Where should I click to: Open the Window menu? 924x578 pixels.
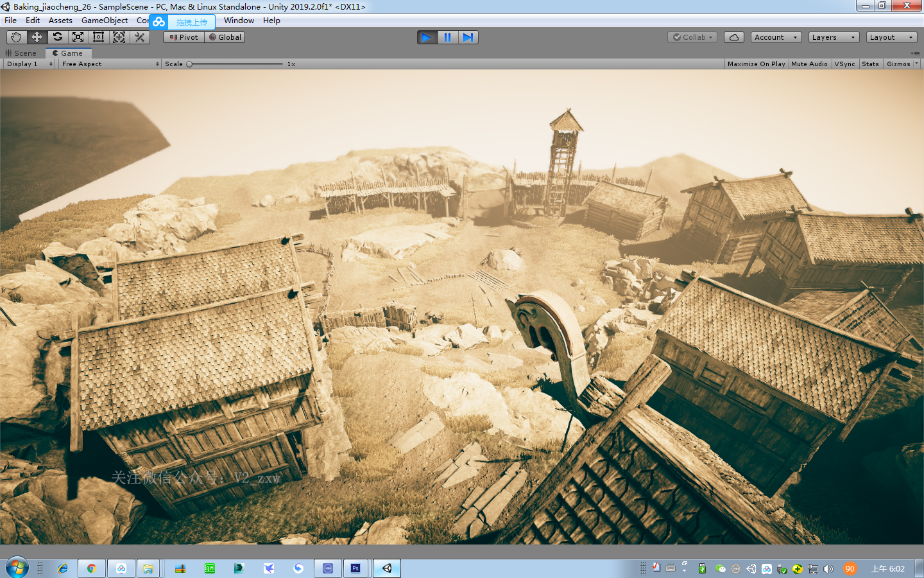[239, 21]
